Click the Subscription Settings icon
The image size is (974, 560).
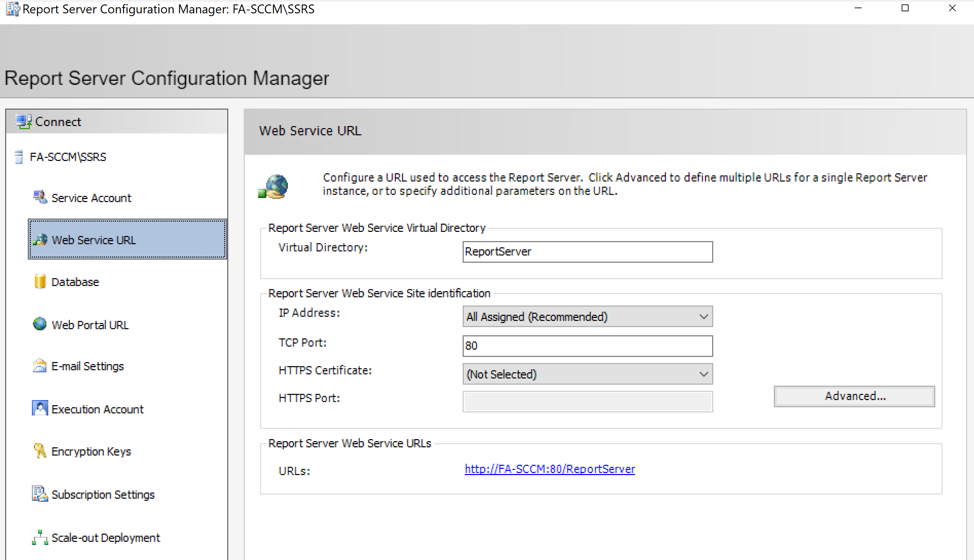click(40, 494)
